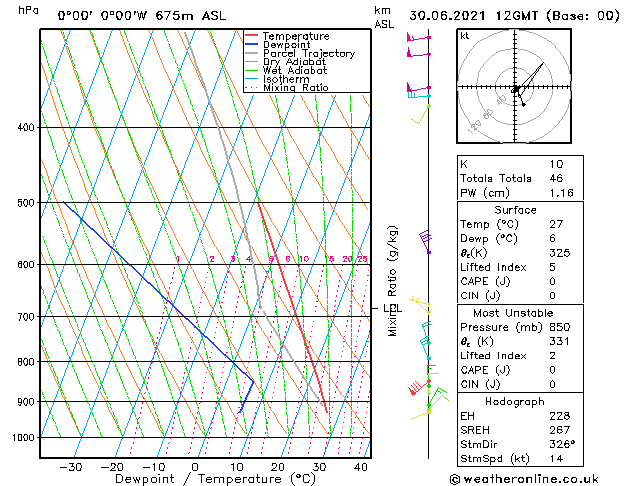Click the LCL marker on the wind axis
Screen dimensions: 629x486
[389, 309]
